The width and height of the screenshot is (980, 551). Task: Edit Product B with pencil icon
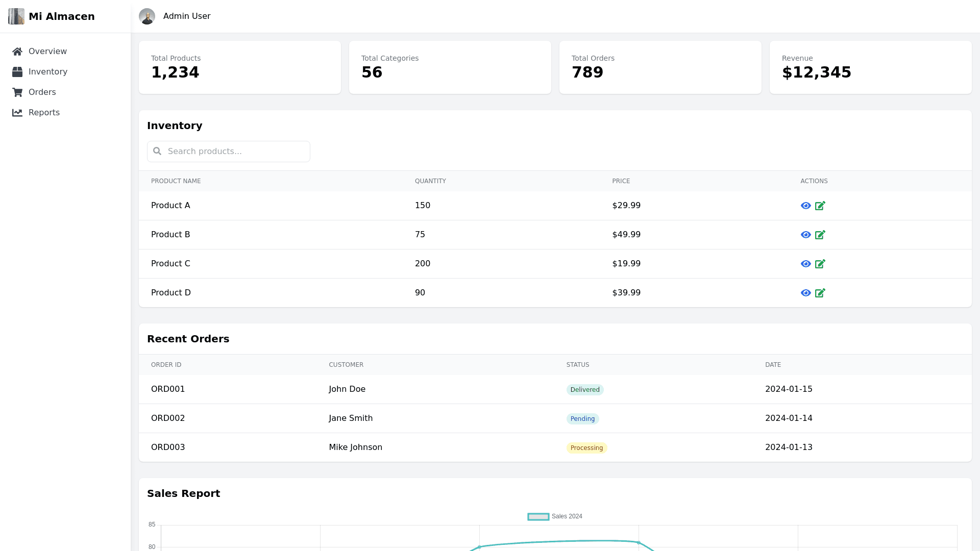[x=820, y=235]
